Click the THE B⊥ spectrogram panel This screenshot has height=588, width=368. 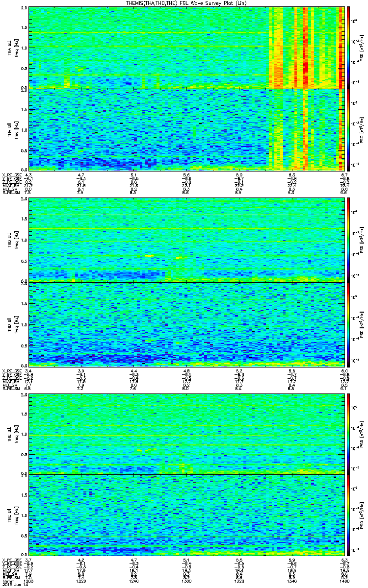click(187, 434)
